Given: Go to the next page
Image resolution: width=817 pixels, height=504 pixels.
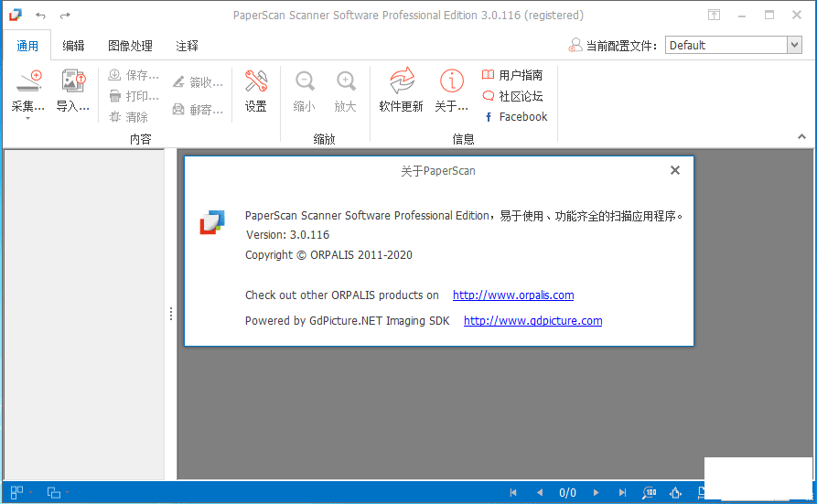Looking at the screenshot, I should tap(596, 492).
